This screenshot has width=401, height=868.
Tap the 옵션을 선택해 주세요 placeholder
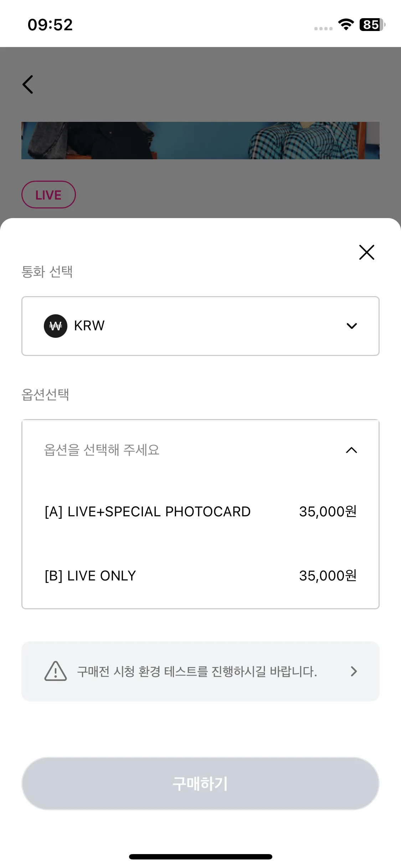(102, 450)
